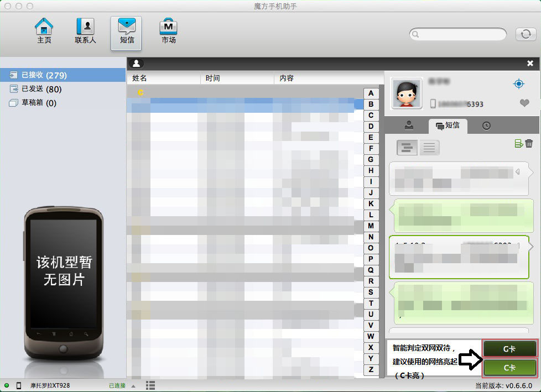Switch to plain list message view
Image resolution: width=541 pixels, height=392 pixels.
(x=430, y=148)
